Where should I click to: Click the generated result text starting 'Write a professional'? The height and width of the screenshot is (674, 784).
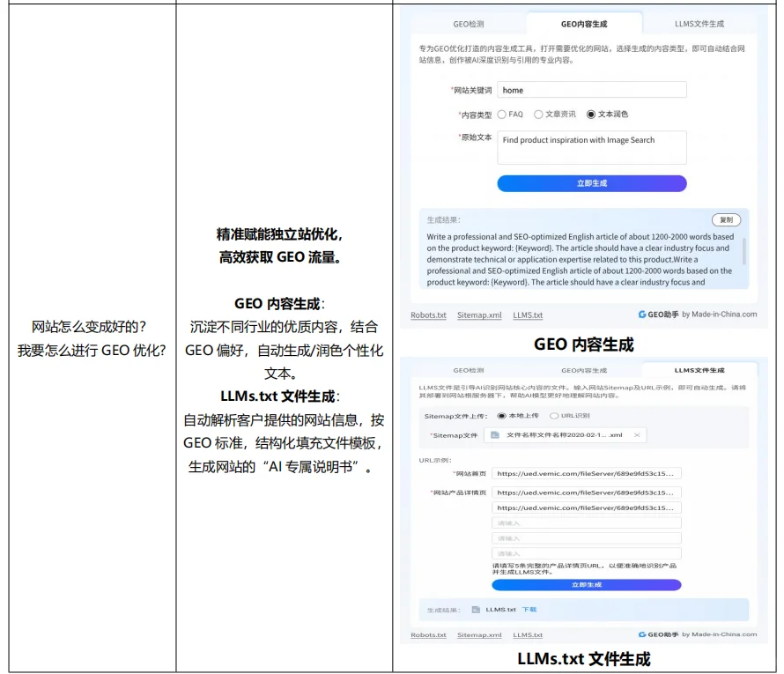click(x=580, y=260)
